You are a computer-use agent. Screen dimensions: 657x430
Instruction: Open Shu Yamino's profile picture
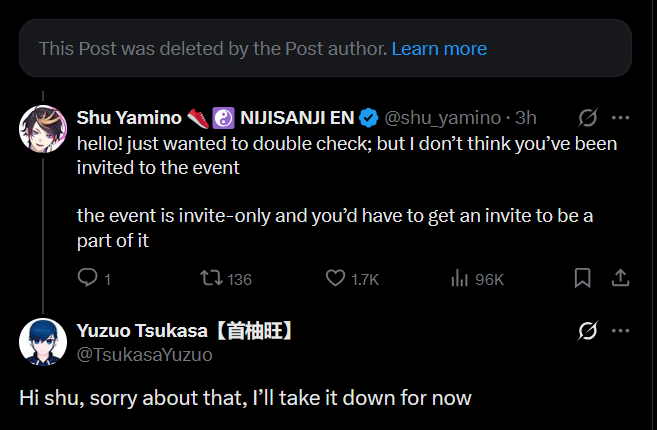tap(43, 129)
